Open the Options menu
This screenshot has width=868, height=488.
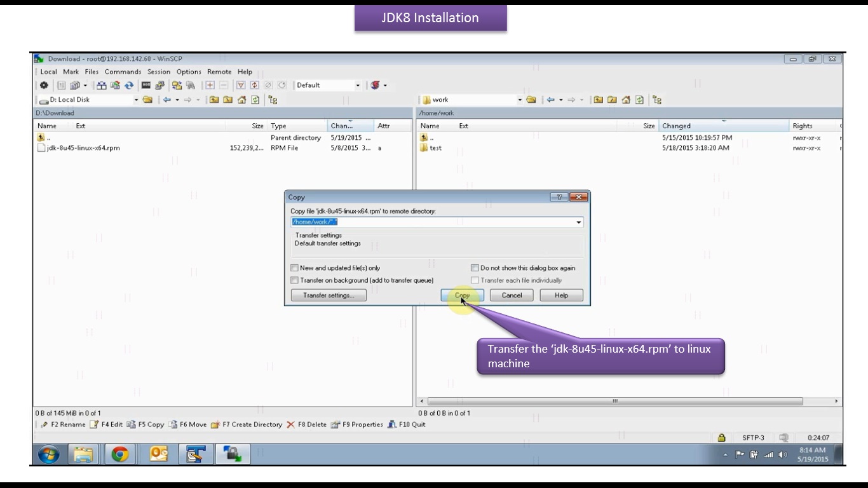(189, 72)
